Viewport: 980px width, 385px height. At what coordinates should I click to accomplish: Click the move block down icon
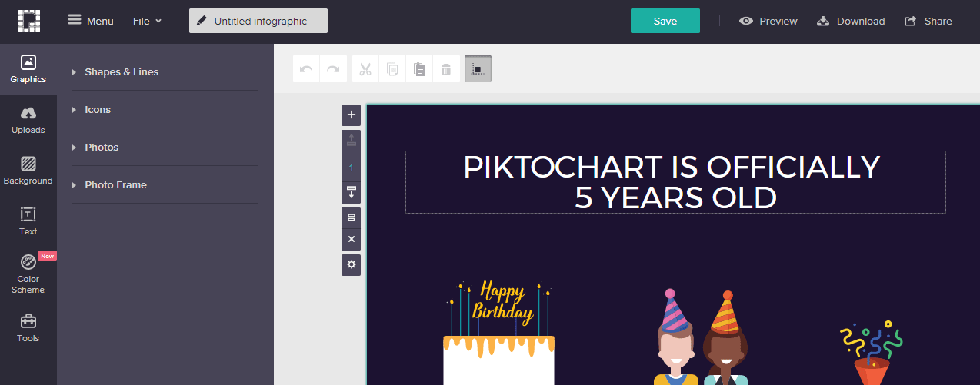[352, 192]
